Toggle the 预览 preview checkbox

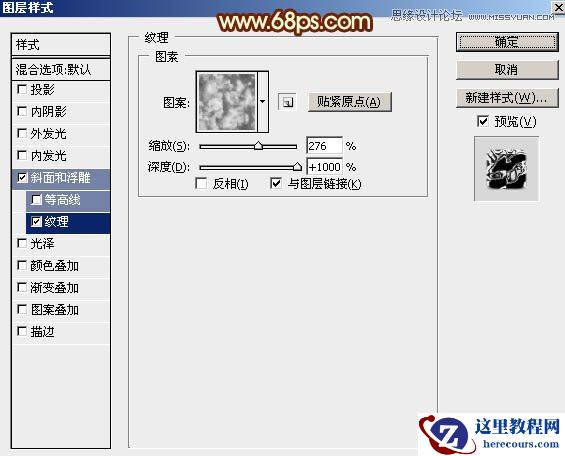coord(483,121)
